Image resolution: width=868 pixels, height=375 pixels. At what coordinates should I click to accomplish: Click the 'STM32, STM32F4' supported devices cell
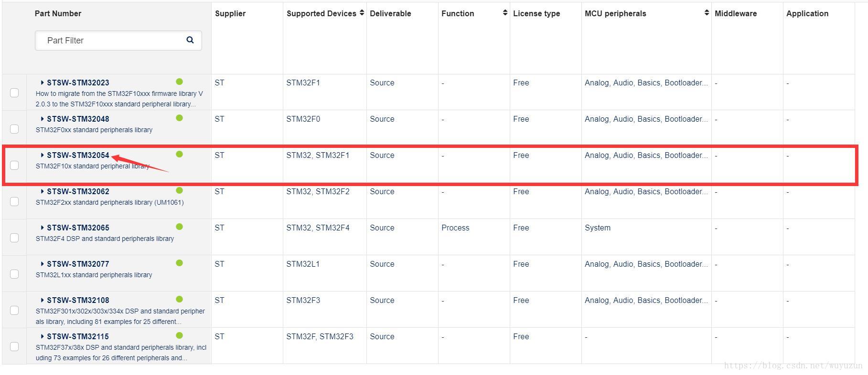pos(318,228)
